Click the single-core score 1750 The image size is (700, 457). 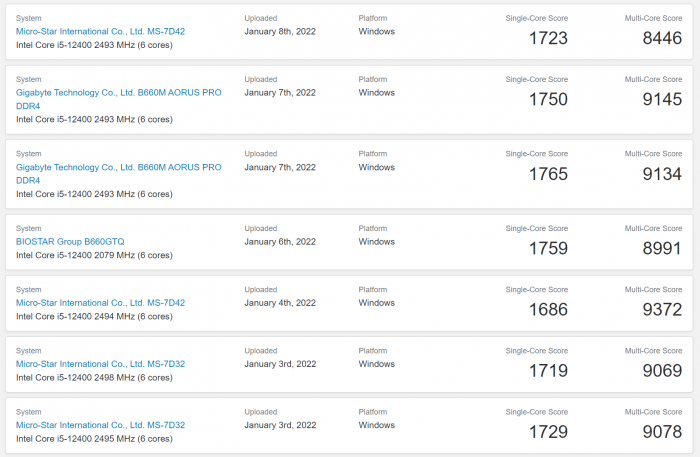click(547, 100)
